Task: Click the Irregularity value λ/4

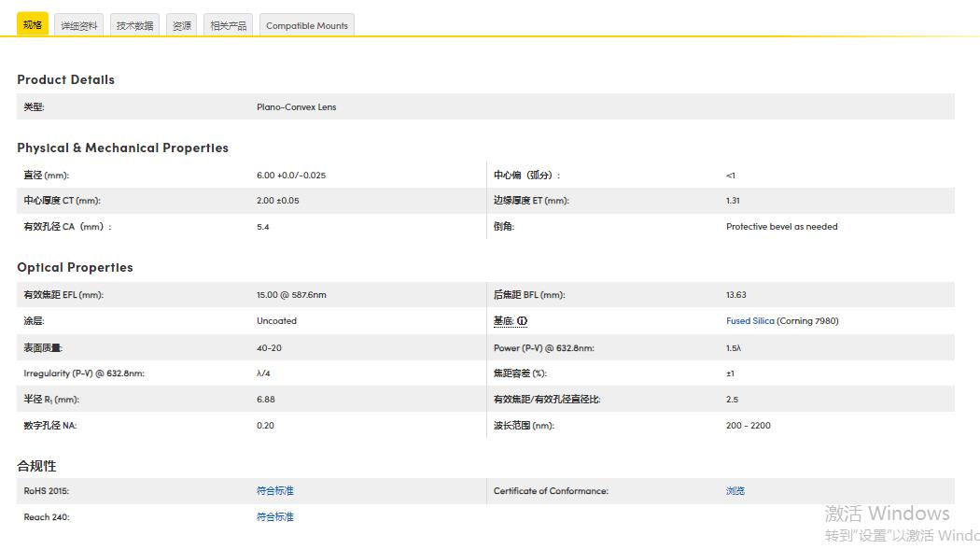Action: (x=264, y=373)
